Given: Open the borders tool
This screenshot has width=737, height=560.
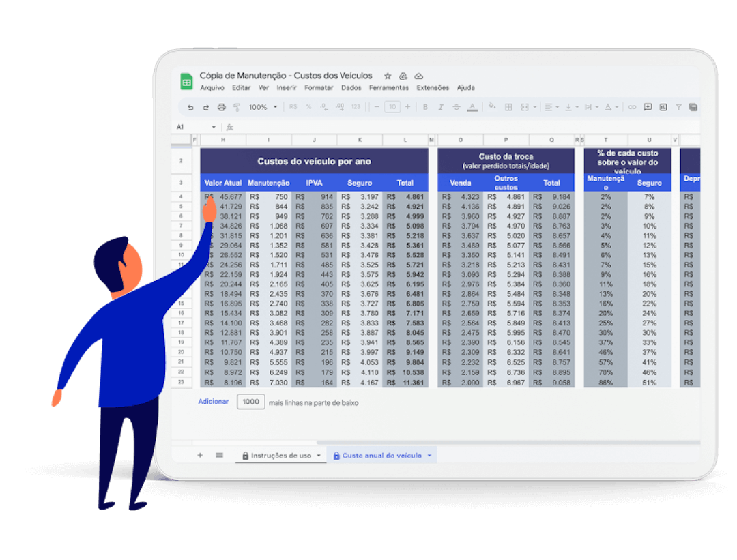Looking at the screenshot, I should [508, 107].
